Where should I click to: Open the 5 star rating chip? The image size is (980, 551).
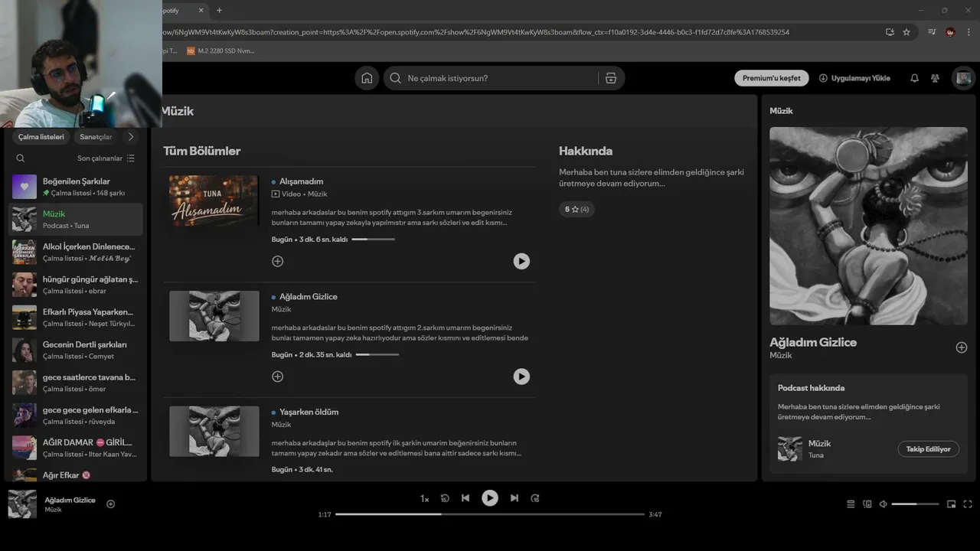pyautogui.click(x=577, y=209)
